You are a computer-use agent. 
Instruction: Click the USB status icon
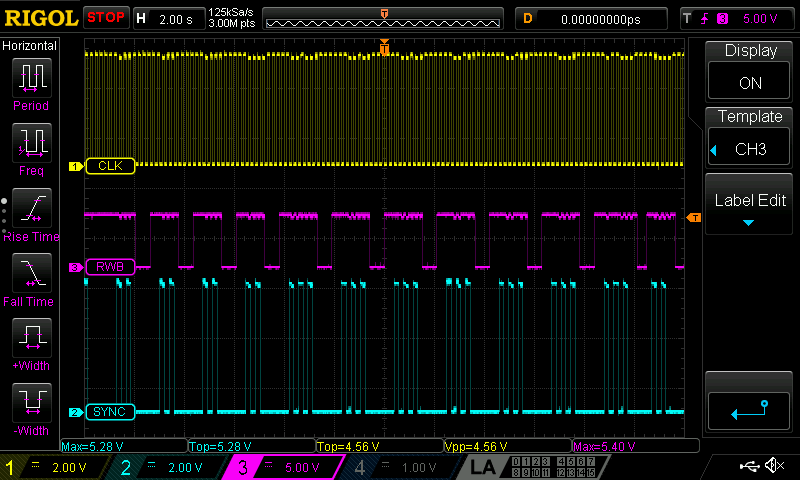click(x=751, y=466)
